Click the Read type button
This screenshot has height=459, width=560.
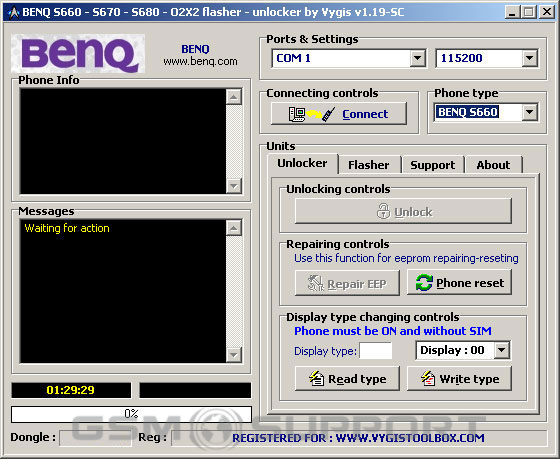tap(347, 378)
